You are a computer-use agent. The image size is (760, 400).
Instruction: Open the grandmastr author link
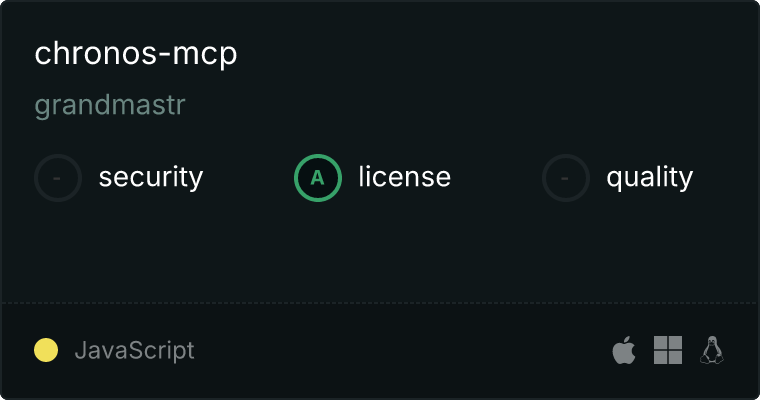point(110,105)
